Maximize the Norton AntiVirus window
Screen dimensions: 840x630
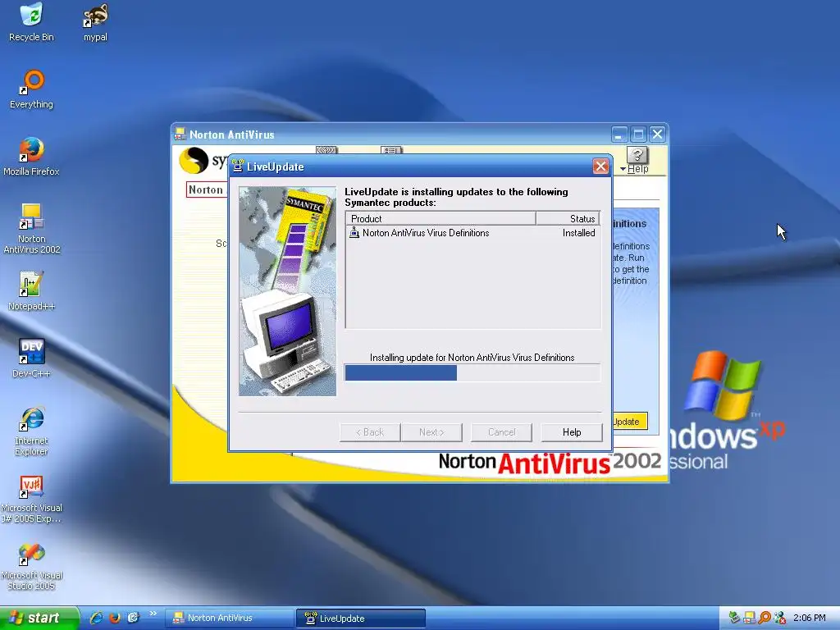click(x=638, y=135)
